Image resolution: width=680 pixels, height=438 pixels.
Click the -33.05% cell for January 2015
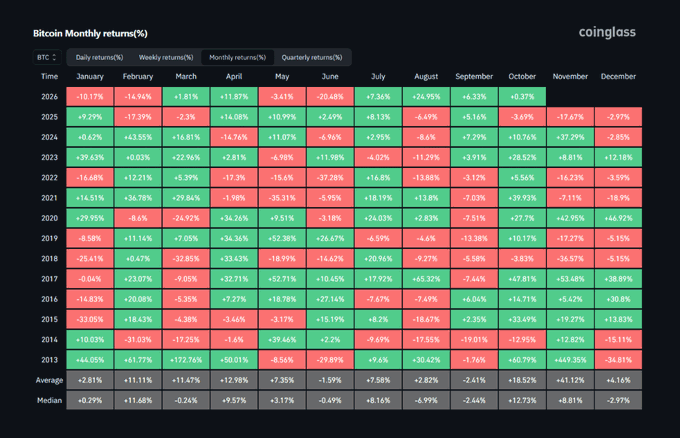point(90,320)
